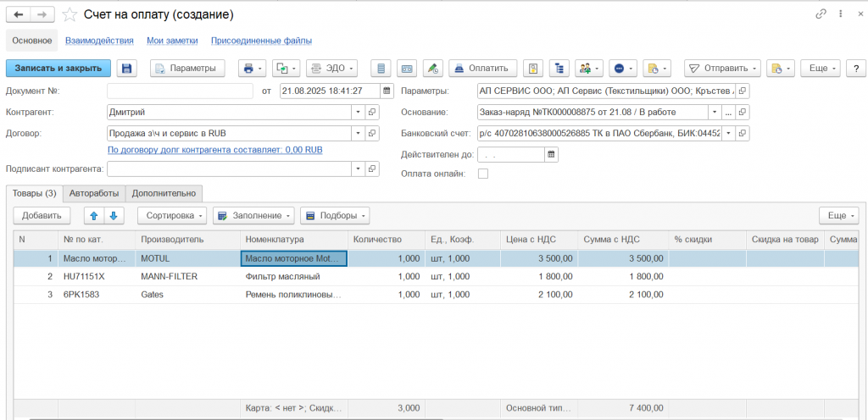868x420 pixels.
Task: Follow the contract debt link
Action: (x=214, y=150)
